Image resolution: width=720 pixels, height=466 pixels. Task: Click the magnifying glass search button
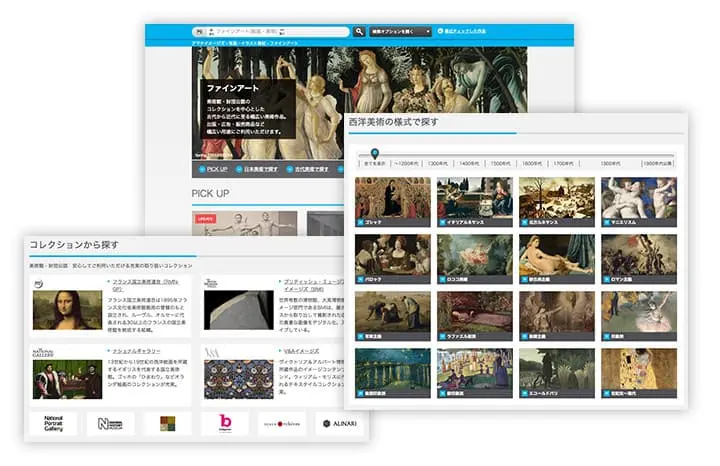(359, 32)
